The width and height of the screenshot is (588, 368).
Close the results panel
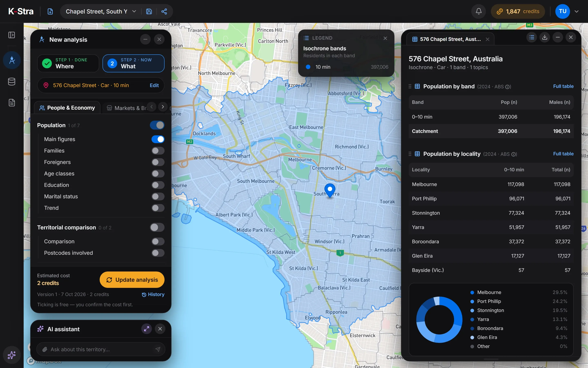571,37
